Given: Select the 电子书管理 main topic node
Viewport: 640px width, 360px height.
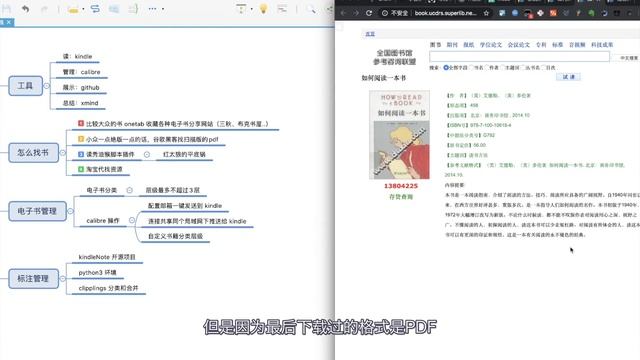Looking at the screenshot, I should pyautogui.click(x=37, y=211).
